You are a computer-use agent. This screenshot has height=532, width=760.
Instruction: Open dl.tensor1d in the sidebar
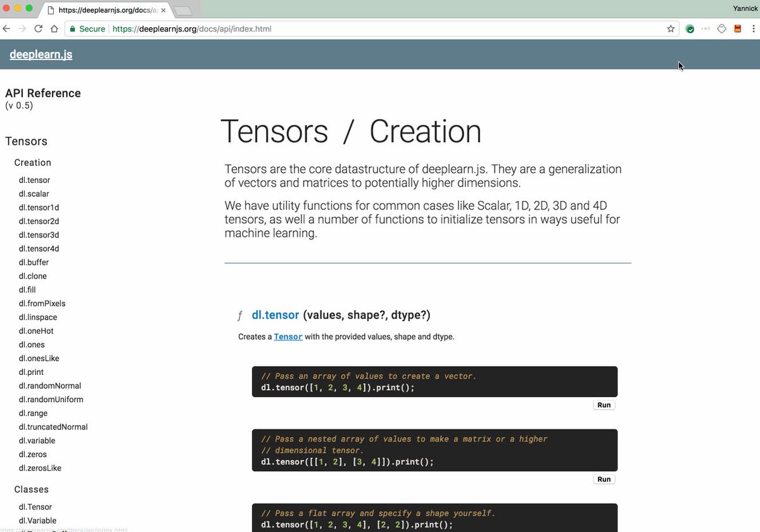[39, 208]
